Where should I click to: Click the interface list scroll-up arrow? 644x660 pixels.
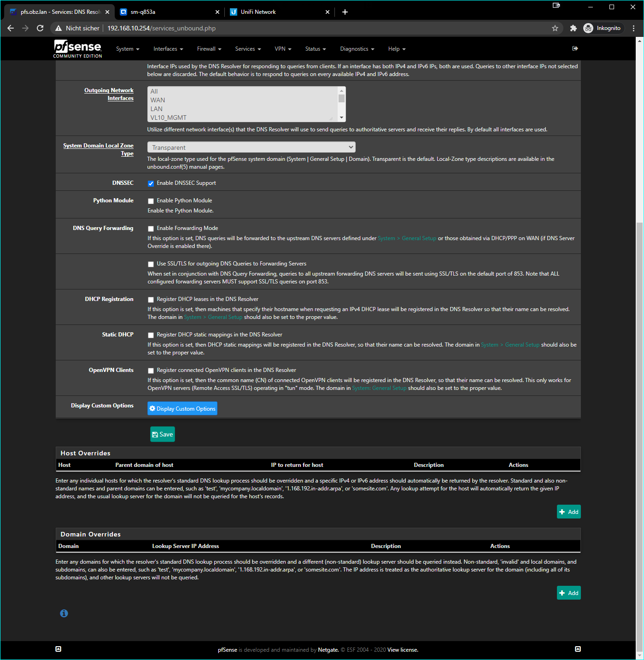[342, 91]
